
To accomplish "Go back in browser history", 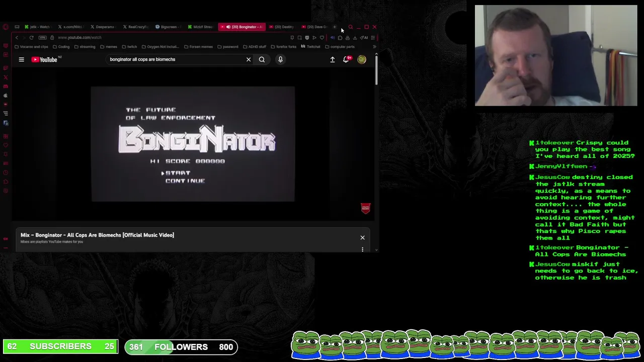I will 17,38.
